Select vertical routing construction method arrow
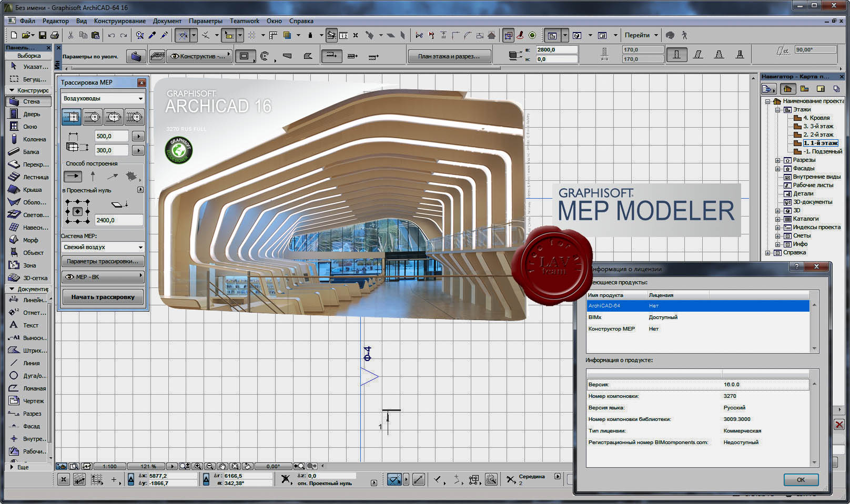Image resolution: width=850 pixels, height=504 pixels. point(93,176)
